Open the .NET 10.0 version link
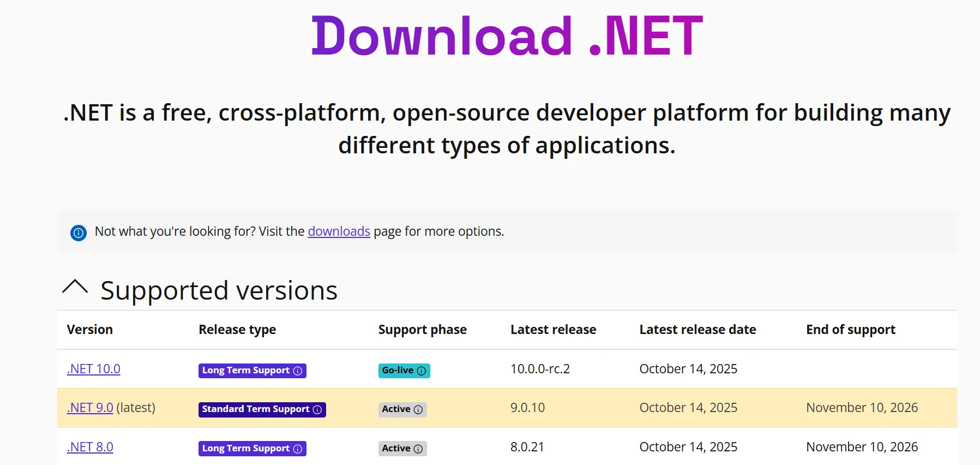 pyautogui.click(x=94, y=369)
